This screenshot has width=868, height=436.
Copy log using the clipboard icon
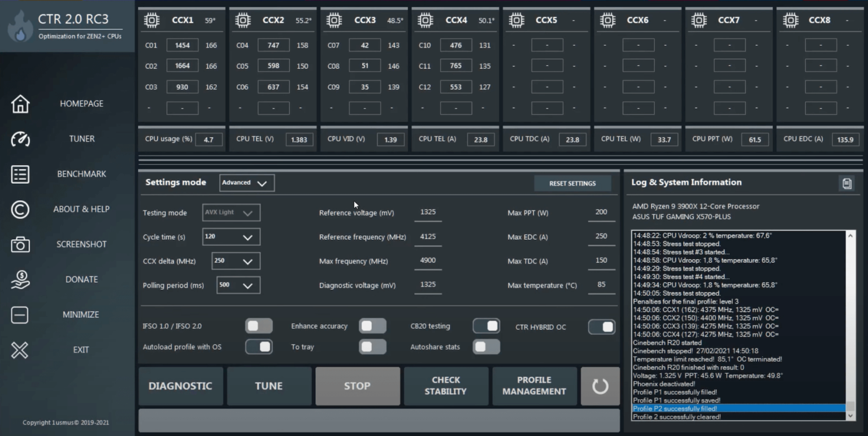coord(847,183)
